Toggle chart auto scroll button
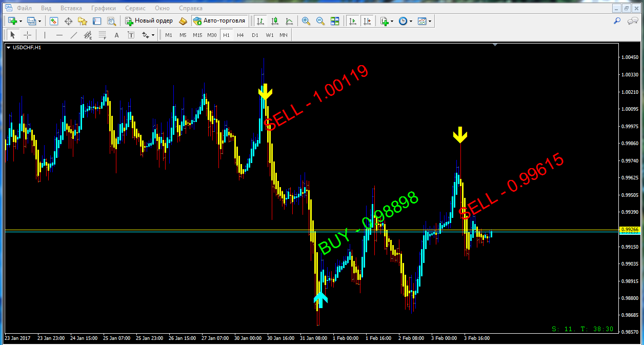The image size is (644, 345). pyautogui.click(x=352, y=21)
